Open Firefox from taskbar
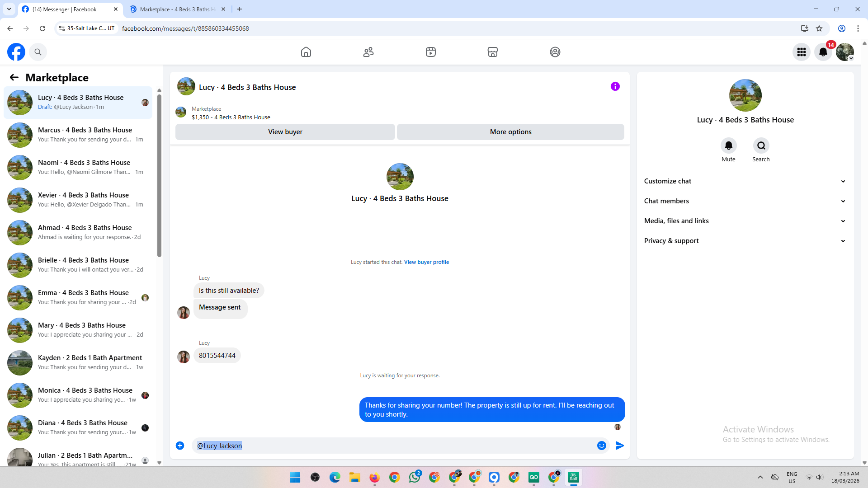 click(374, 477)
